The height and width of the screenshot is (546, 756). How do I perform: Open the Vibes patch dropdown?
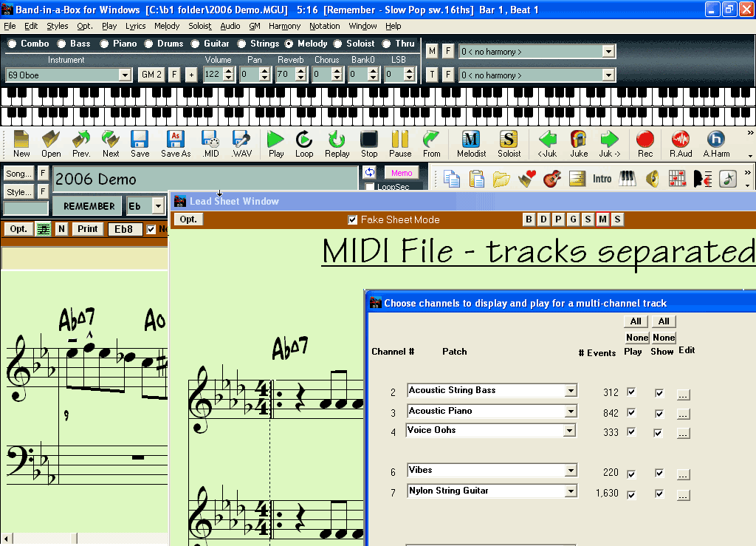click(x=571, y=471)
